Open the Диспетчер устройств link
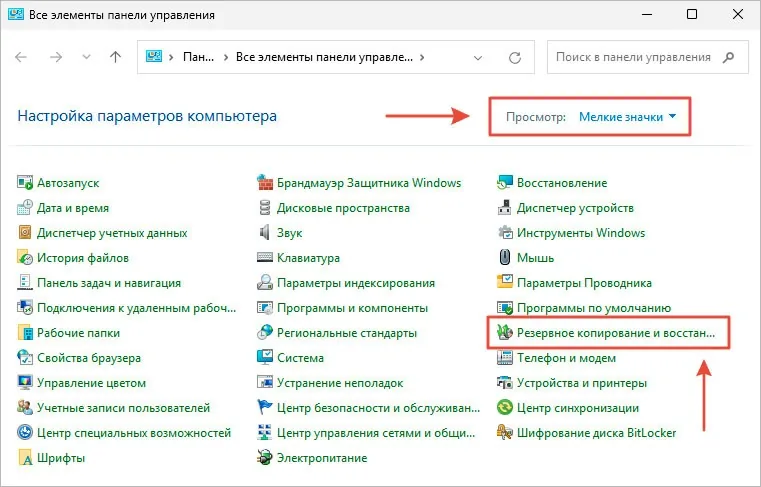 click(575, 208)
